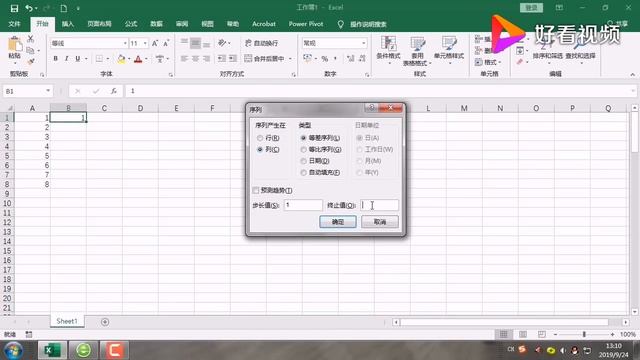The width and height of the screenshot is (640, 360).
Task: Select 列(C) series in columns
Action: tap(269, 149)
